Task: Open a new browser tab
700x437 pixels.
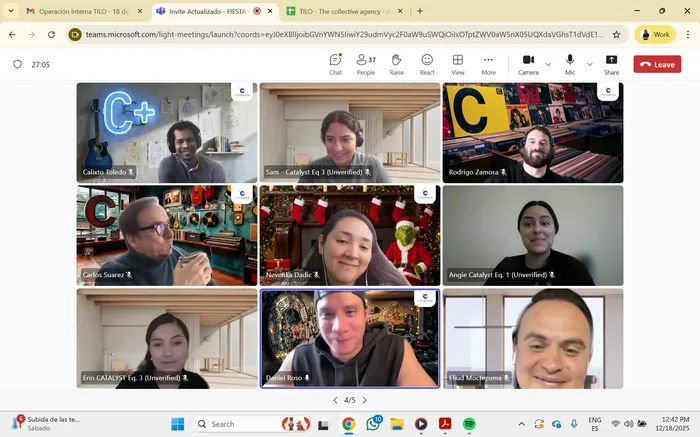Action: click(420, 11)
